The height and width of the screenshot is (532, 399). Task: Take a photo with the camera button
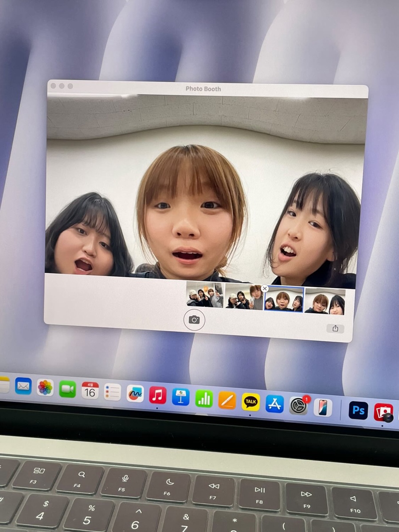click(194, 319)
